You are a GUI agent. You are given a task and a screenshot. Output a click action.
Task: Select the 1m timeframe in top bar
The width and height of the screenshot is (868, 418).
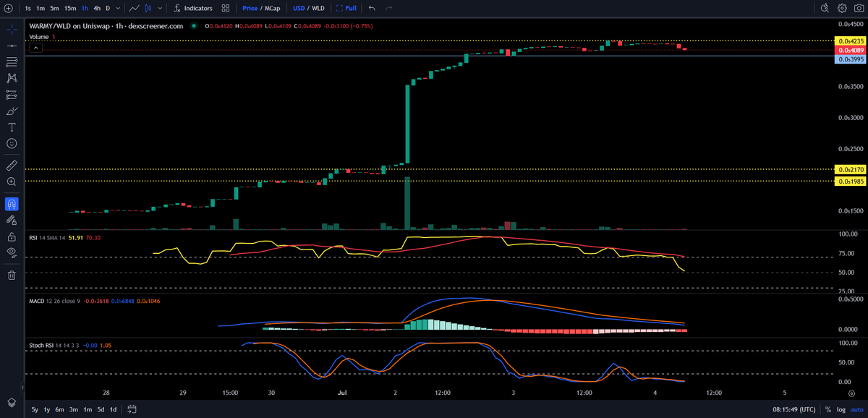tap(41, 8)
